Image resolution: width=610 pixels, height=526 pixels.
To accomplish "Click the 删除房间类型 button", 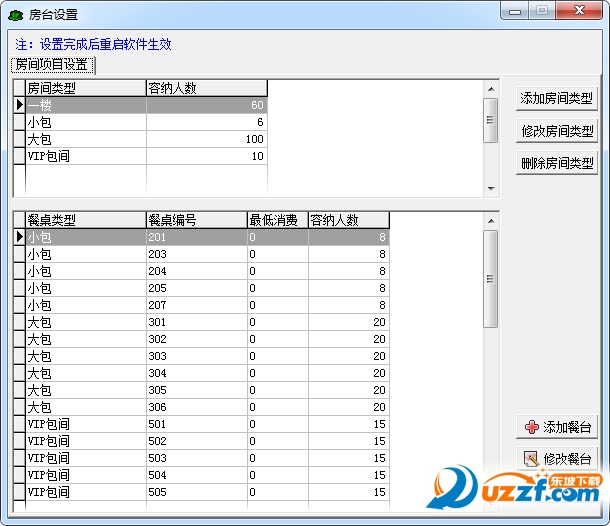I will [557, 163].
